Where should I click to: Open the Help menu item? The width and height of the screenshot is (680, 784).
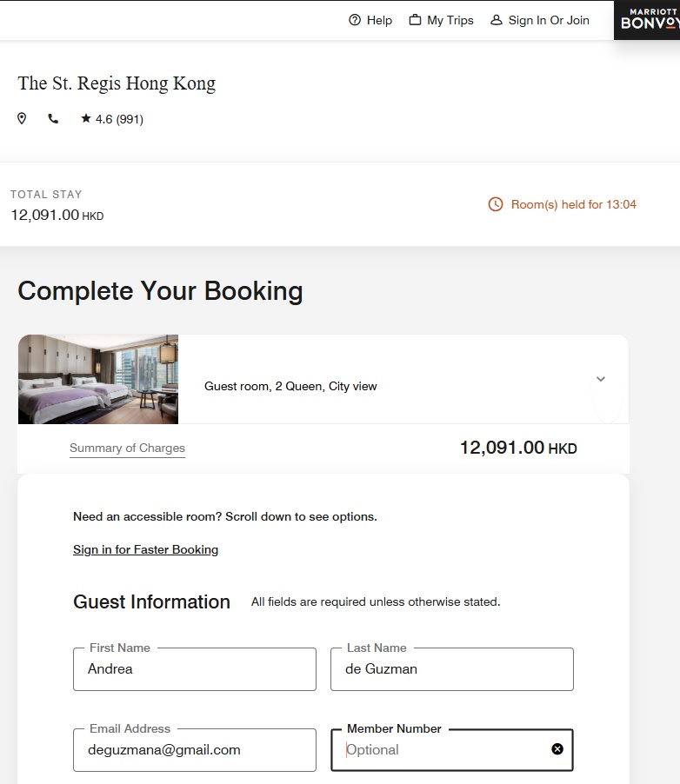[379, 20]
